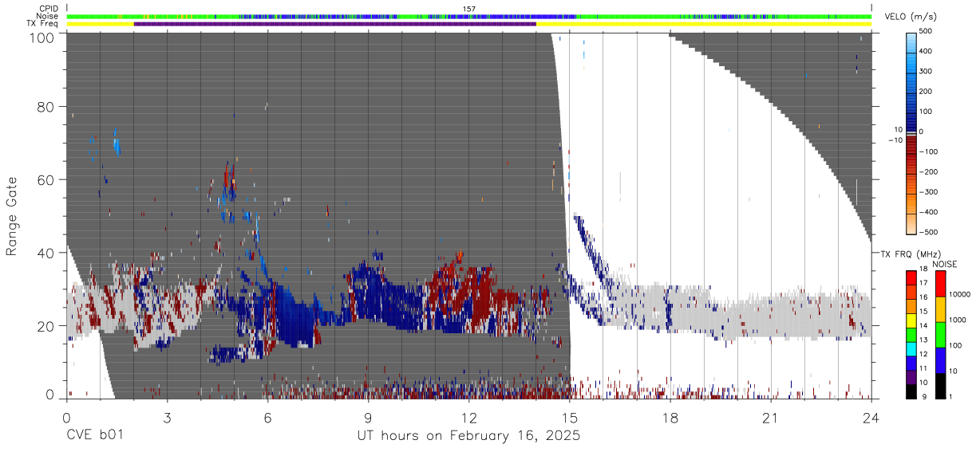Click the CPID label at top left

(x=49, y=8)
